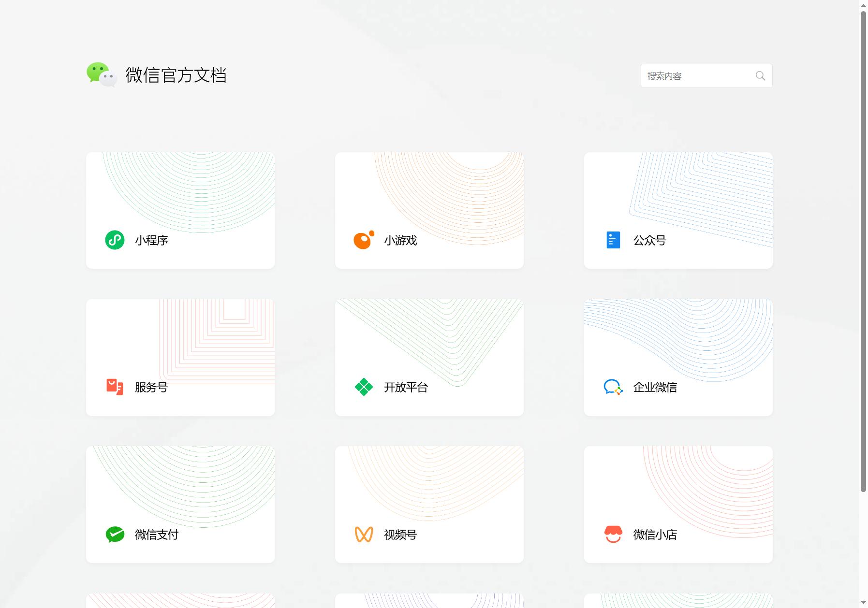Image resolution: width=868 pixels, height=608 pixels.
Task: Click the scrollbar down arrow
Action: click(863, 603)
